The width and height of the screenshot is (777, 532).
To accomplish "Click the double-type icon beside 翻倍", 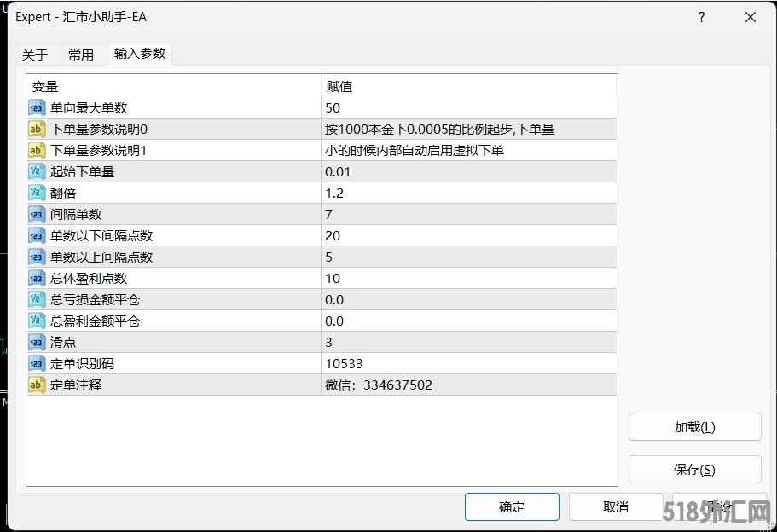I will 37,194.
